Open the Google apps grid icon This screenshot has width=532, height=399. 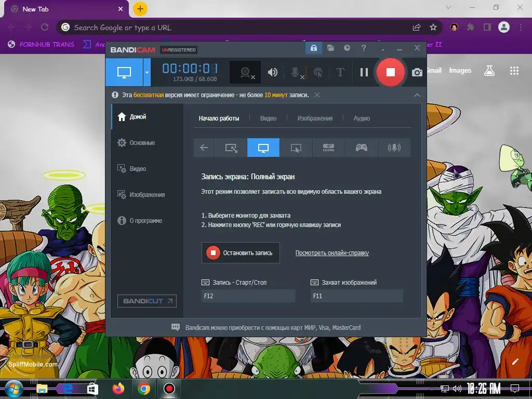coord(514,71)
